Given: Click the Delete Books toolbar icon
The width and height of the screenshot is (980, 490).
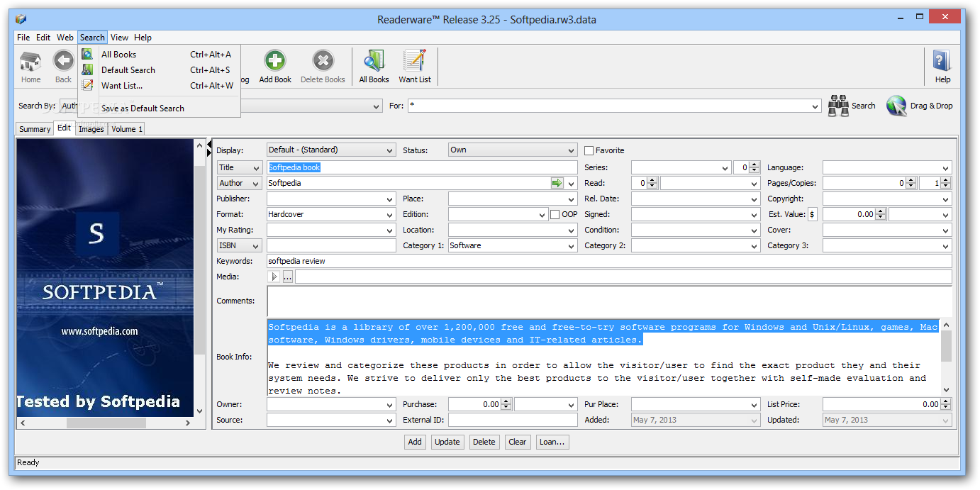Looking at the screenshot, I should point(323,61).
